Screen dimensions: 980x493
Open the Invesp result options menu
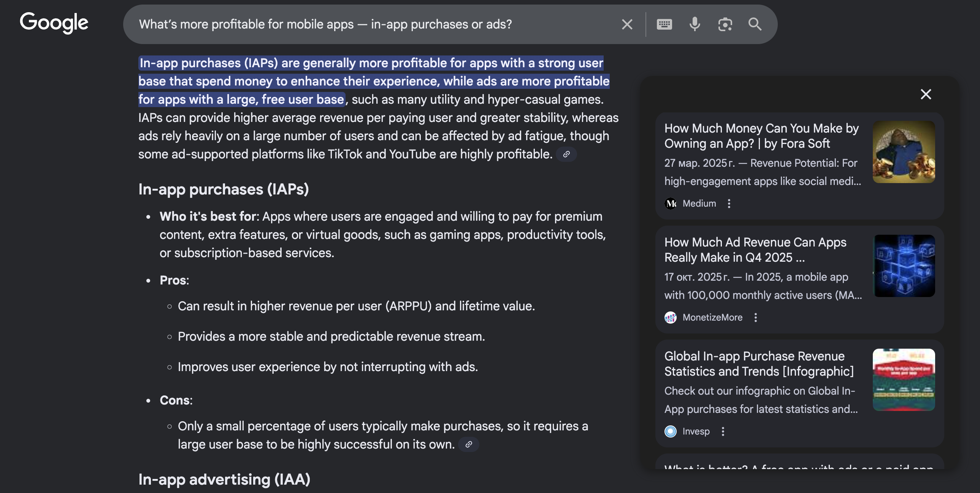[x=723, y=431]
